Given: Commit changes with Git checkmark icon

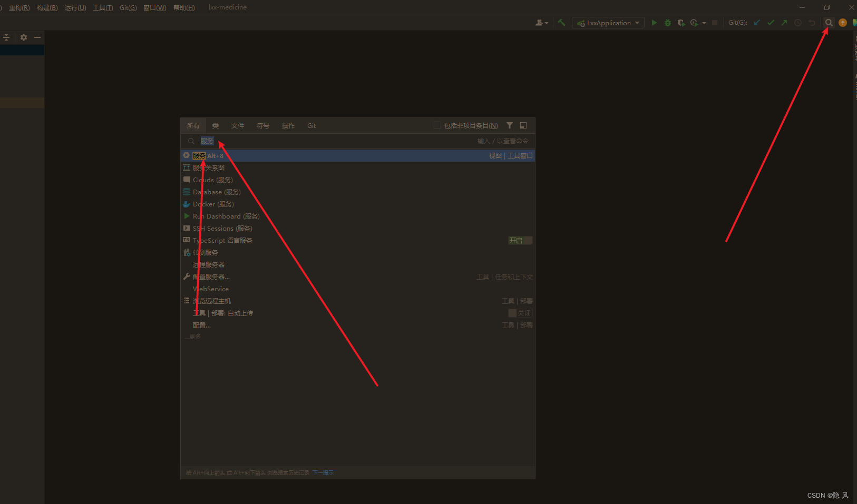Looking at the screenshot, I should (771, 23).
